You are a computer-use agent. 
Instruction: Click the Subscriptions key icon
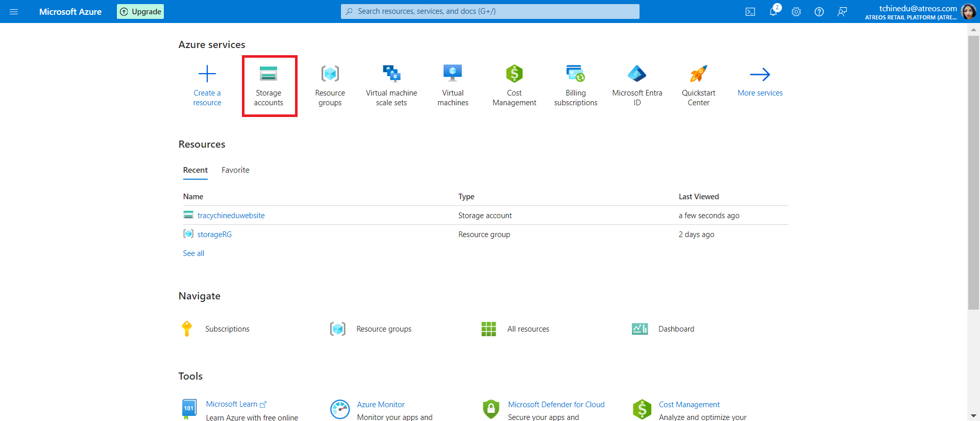[187, 329]
